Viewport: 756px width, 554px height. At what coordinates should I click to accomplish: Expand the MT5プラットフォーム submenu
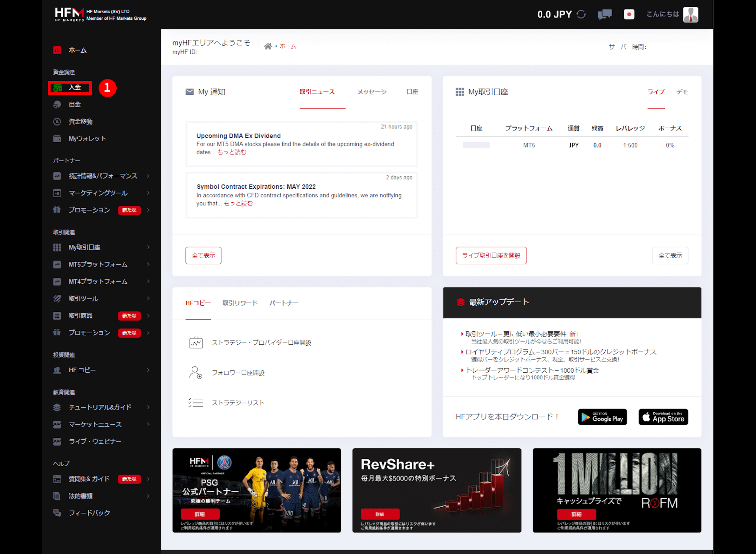(98, 264)
